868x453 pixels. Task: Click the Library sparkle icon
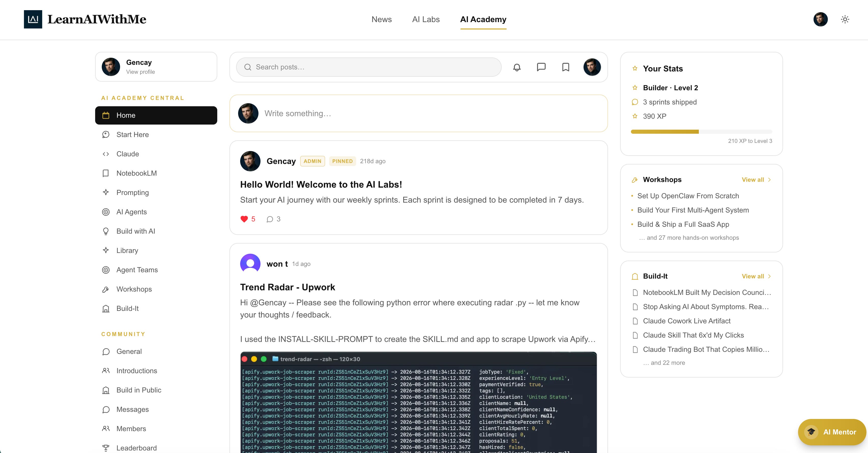tap(106, 250)
